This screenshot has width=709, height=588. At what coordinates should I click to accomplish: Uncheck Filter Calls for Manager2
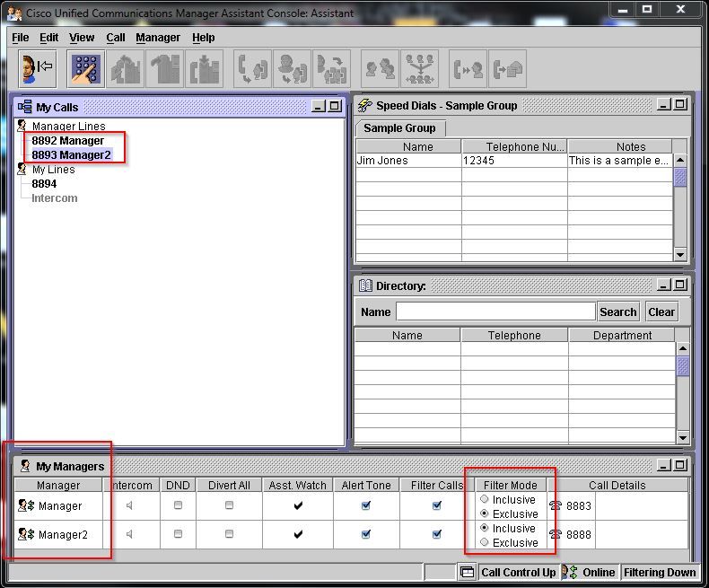[437, 534]
